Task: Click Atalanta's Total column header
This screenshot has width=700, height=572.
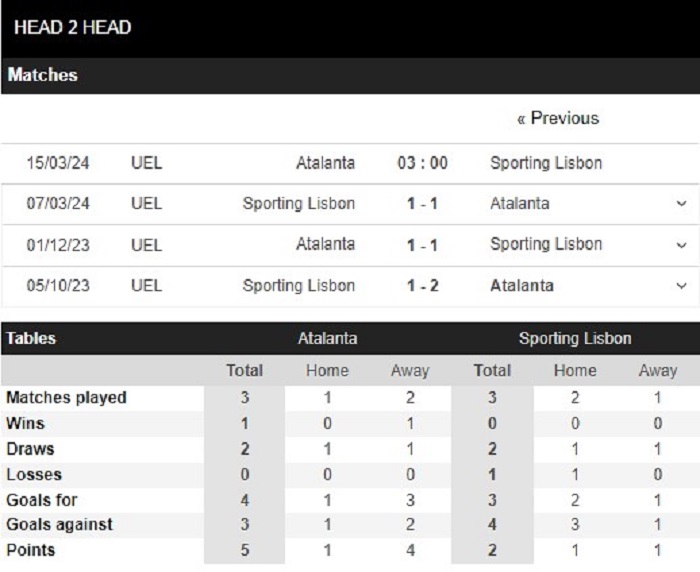Action: coord(244,371)
